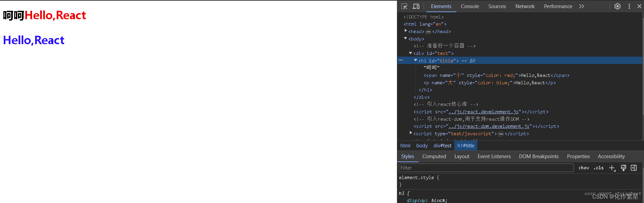
Task: Collapse the body element node
Action: [x=406, y=38]
